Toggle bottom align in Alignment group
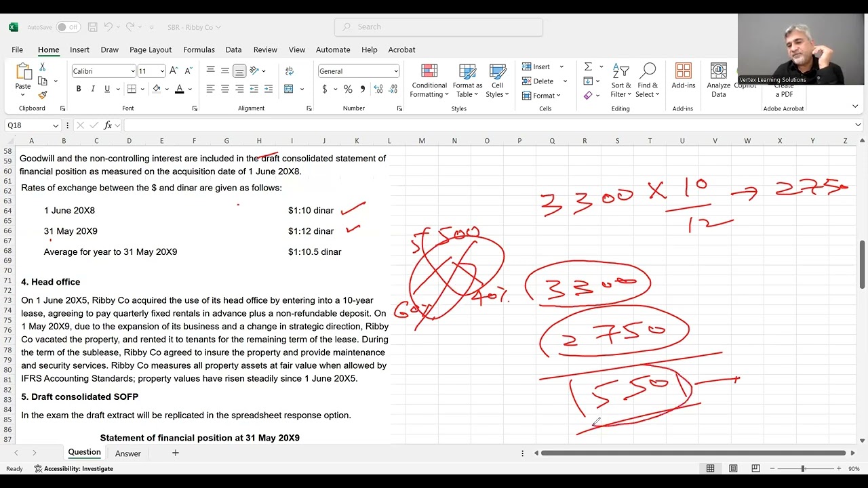This screenshot has height=488, width=868. 239,70
